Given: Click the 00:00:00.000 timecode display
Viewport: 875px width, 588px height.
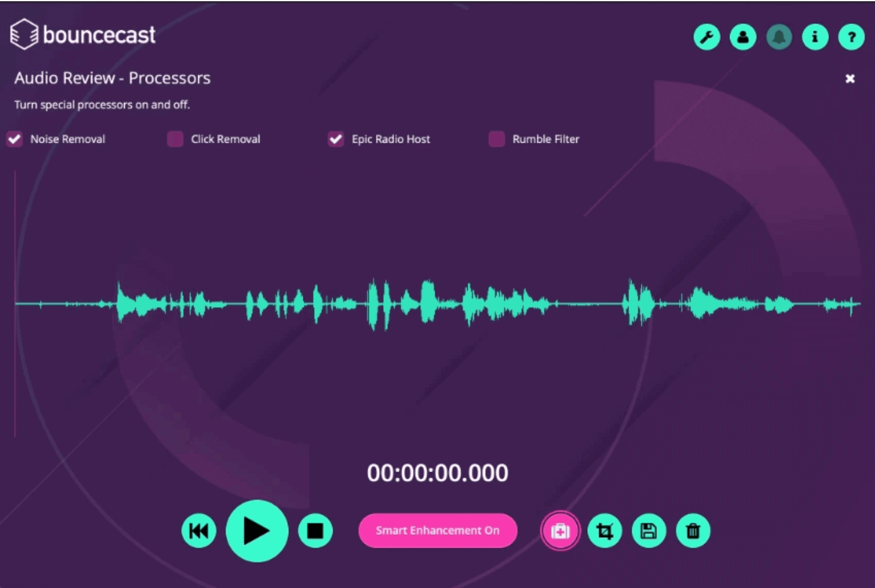Looking at the screenshot, I should tap(438, 473).
